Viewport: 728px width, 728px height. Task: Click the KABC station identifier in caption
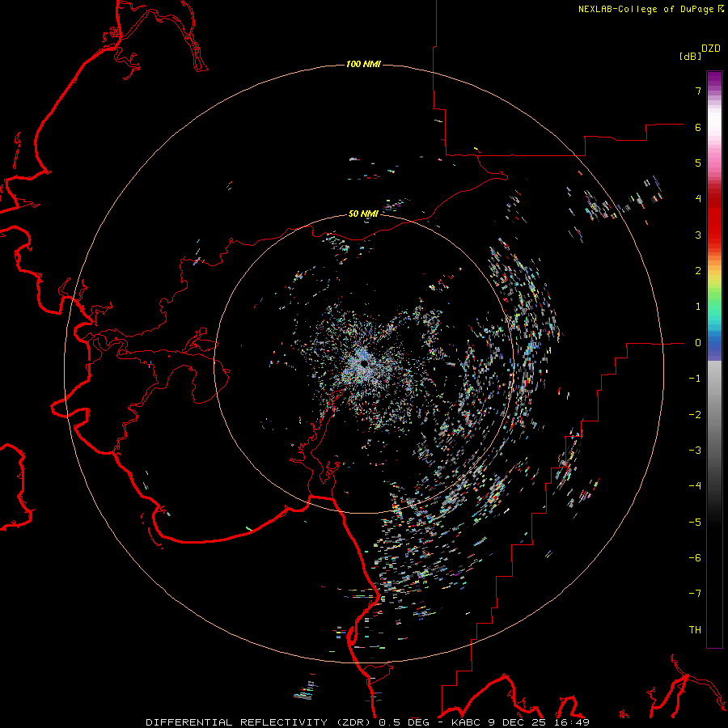coord(468,722)
